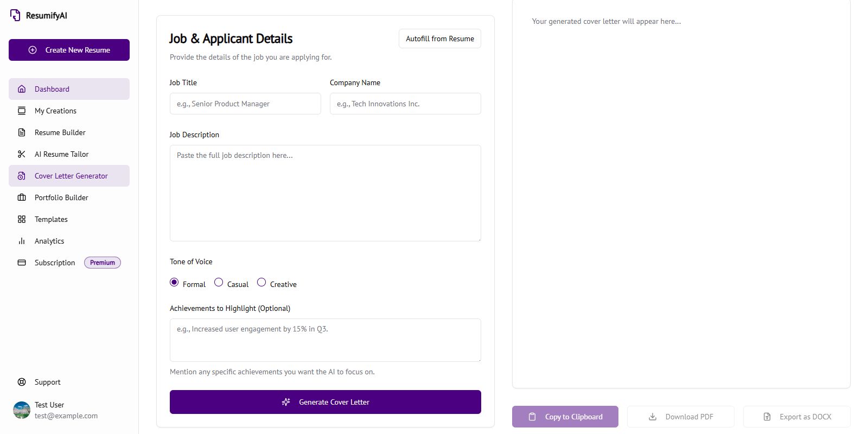Go to Resume Builder page

60,132
